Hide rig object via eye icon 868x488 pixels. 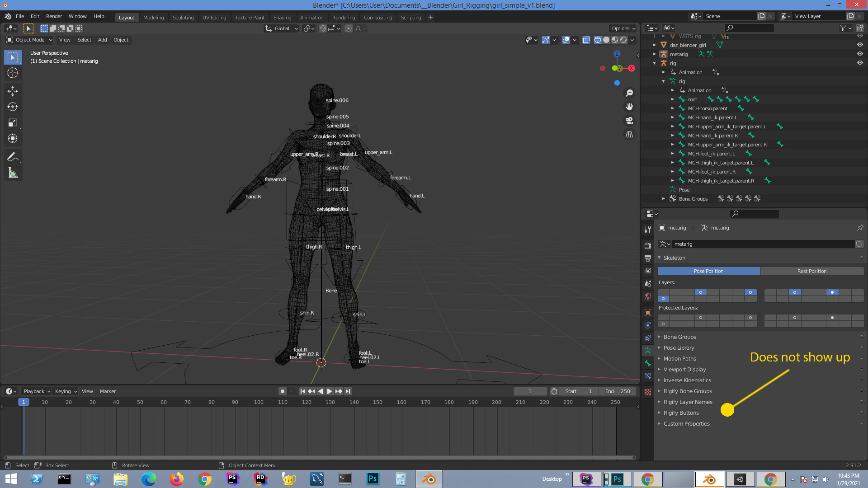pyautogui.click(x=860, y=63)
